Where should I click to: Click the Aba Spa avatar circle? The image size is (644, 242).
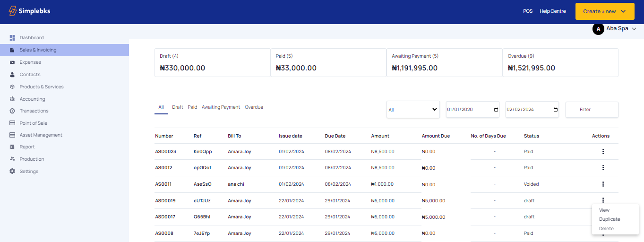click(598, 29)
